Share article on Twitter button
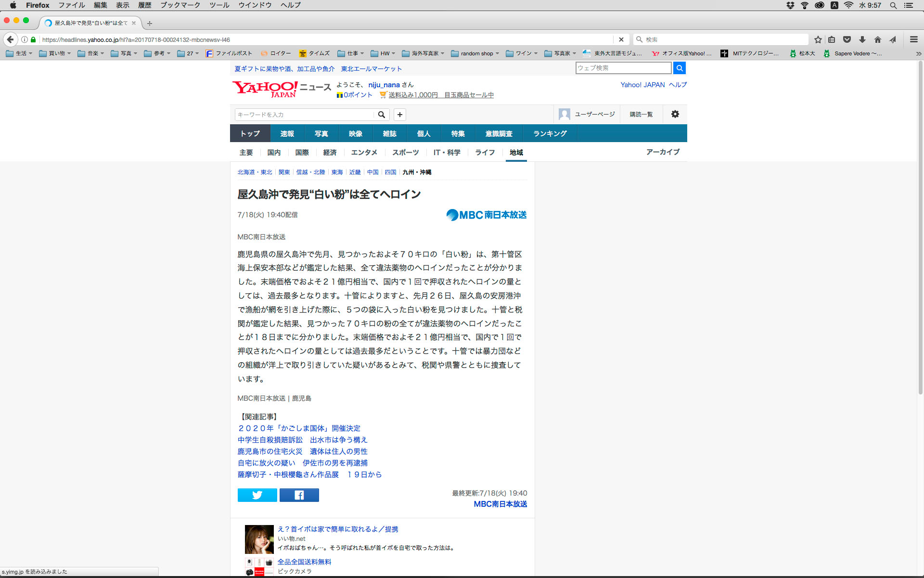924x578 pixels. 257,495
